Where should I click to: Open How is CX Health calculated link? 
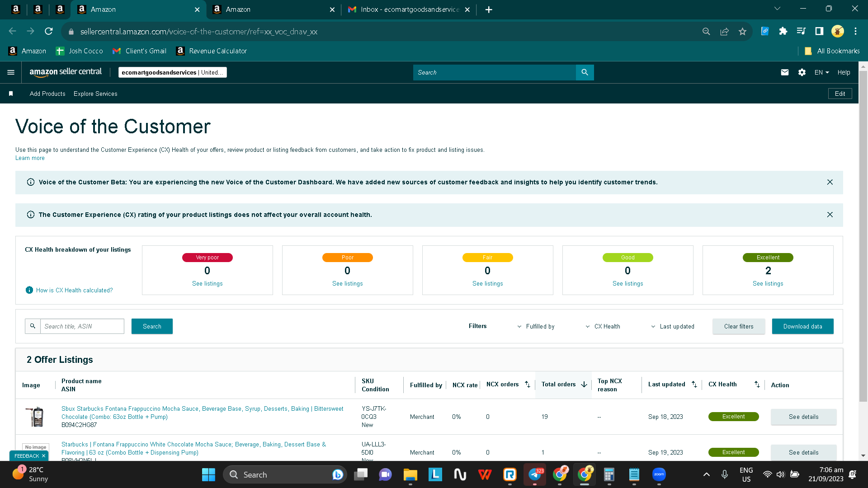coord(75,290)
